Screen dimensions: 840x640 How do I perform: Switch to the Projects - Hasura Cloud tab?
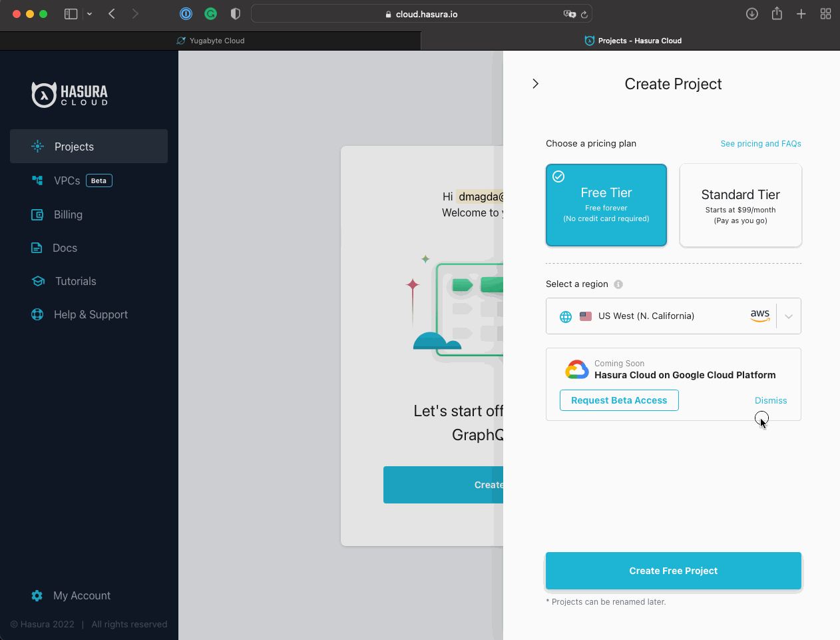(632, 40)
